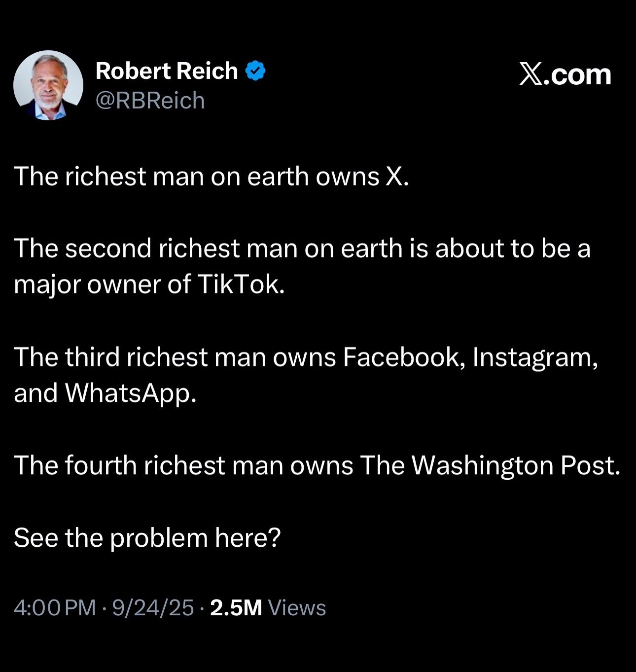Click the "Views" label
Viewport: 636px width, 672px height.
[297, 608]
